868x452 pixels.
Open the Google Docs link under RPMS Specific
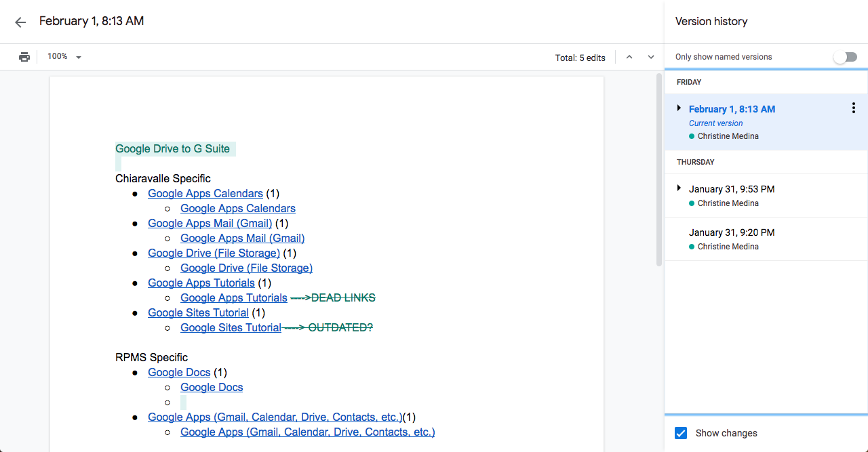179,373
